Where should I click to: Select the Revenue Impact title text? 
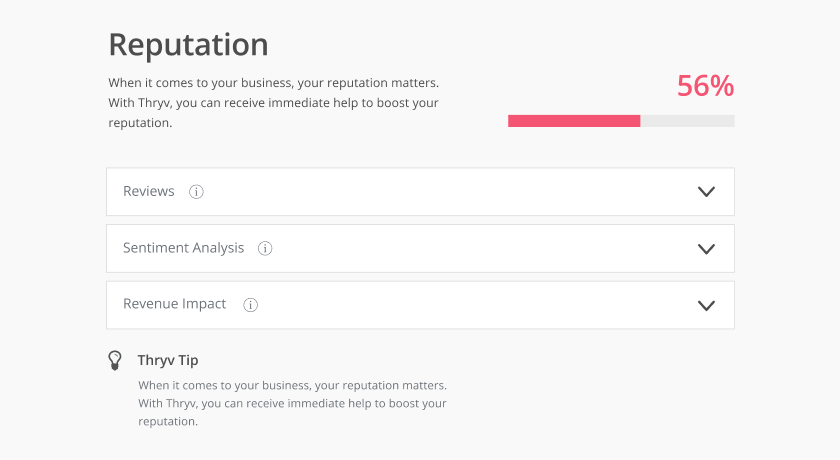(x=175, y=304)
